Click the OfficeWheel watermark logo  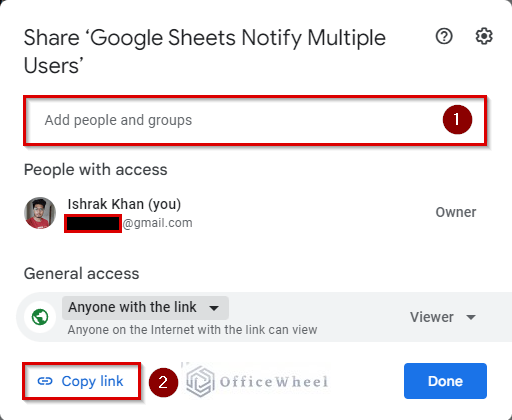[257, 381]
